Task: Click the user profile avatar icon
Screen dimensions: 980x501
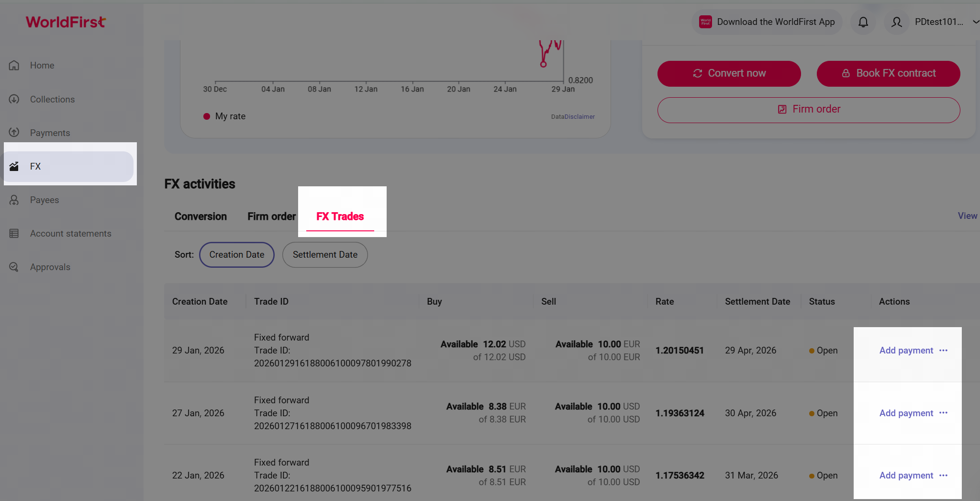Action: [x=897, y=22]
